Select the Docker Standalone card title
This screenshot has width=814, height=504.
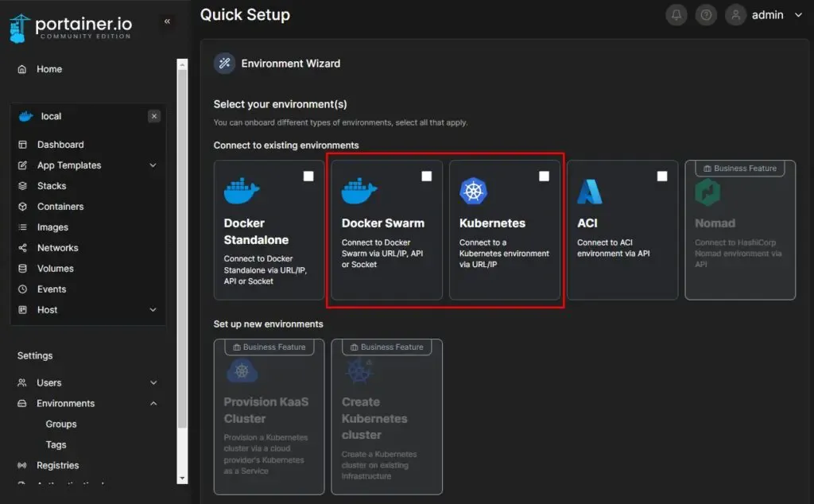click(256, 231)
